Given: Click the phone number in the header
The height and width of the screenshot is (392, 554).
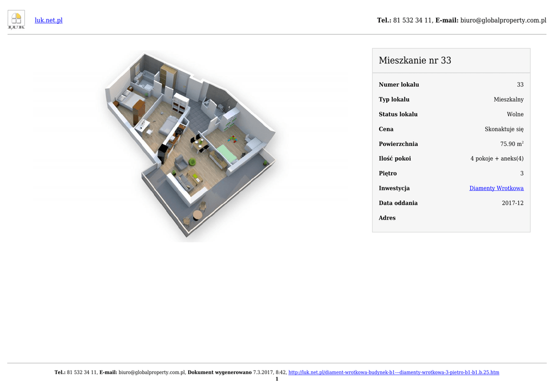Looking at the screenshot, I should 412,21.
